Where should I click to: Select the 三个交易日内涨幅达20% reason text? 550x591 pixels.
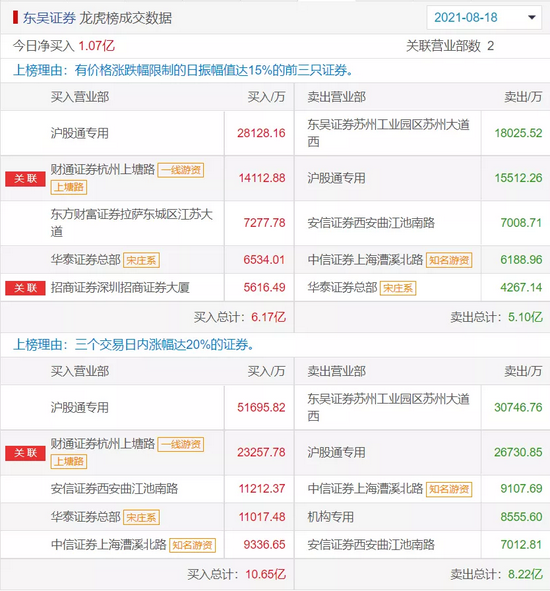(134, 345)
